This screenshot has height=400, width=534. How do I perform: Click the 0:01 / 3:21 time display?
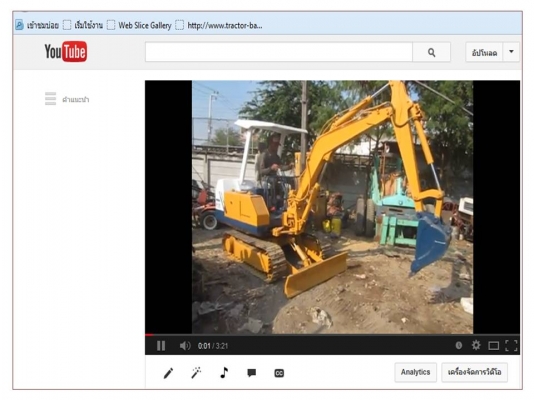pos(213,346)
